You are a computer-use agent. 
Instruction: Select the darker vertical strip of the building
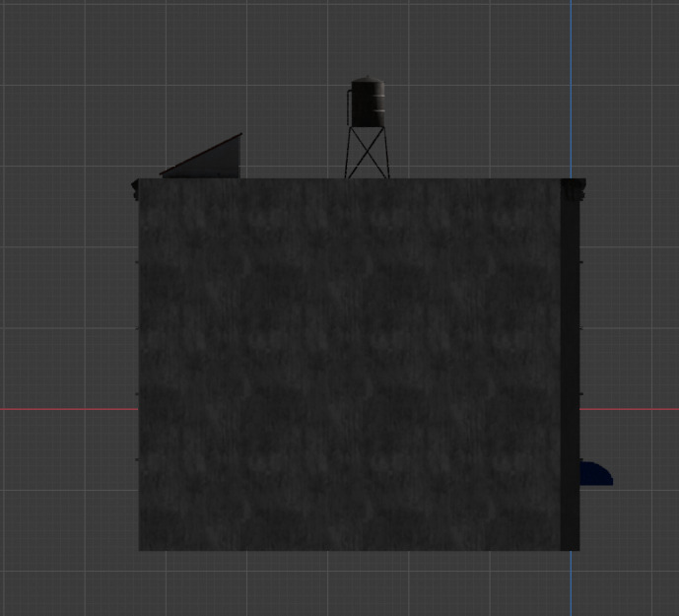pos(570,373)
